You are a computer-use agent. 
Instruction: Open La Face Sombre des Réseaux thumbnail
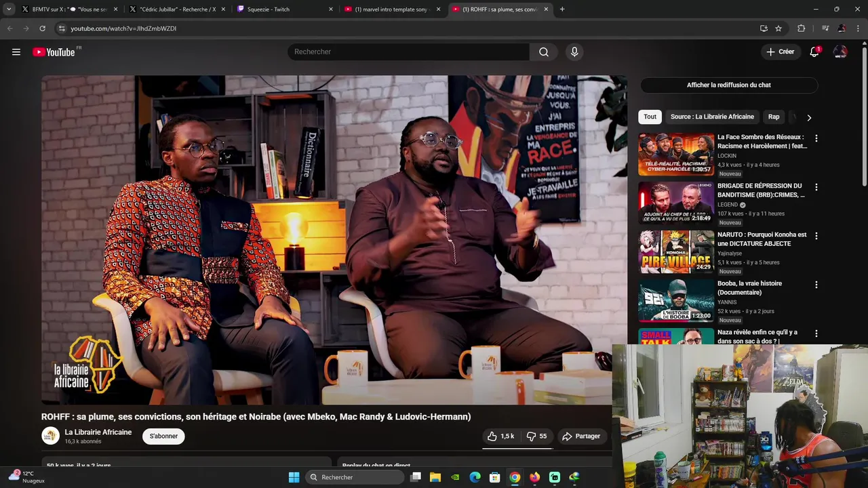click(676, 155)
